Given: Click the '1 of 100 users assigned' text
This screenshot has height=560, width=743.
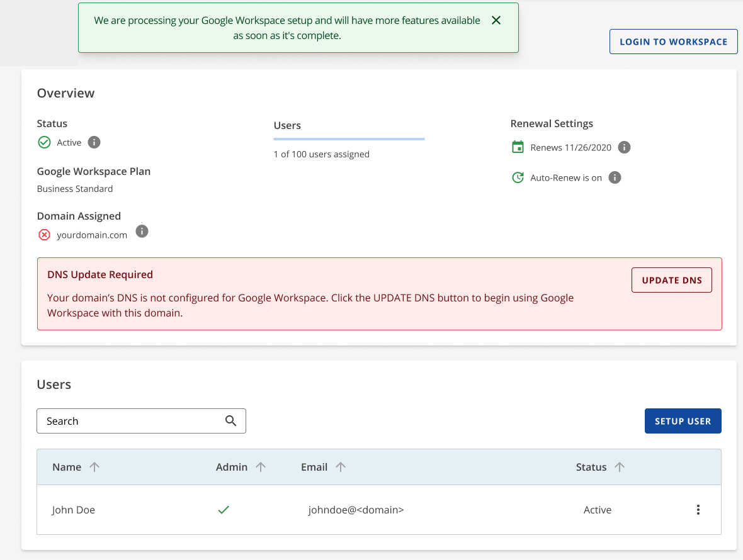Looking at the screenshot, I should (321, 154).
